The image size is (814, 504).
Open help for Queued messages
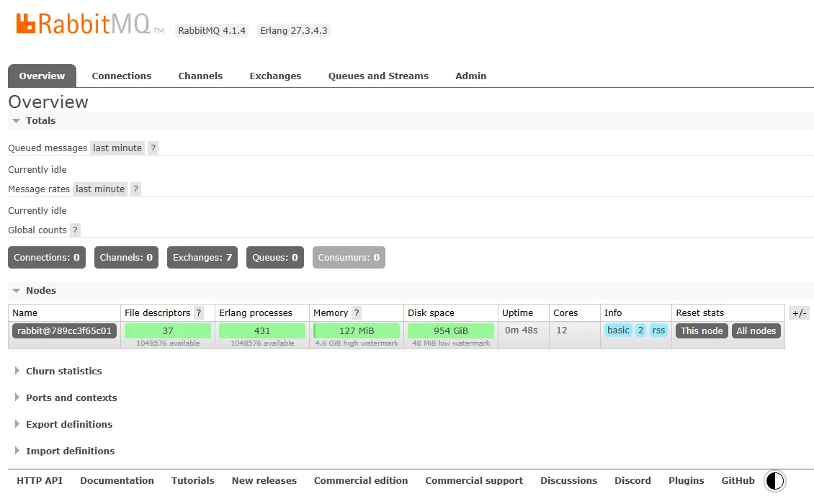(x=153, y=148)
